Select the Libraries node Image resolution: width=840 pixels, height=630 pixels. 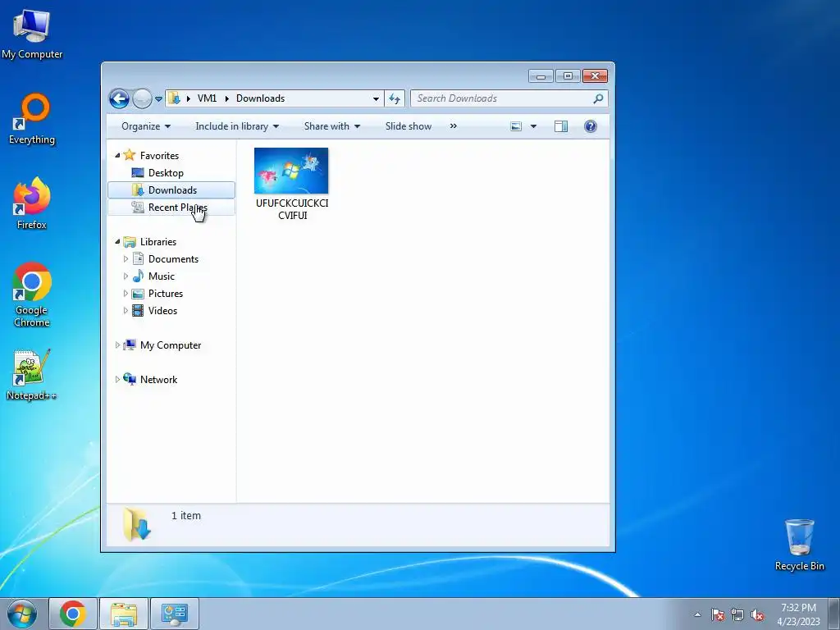[158, 242]
